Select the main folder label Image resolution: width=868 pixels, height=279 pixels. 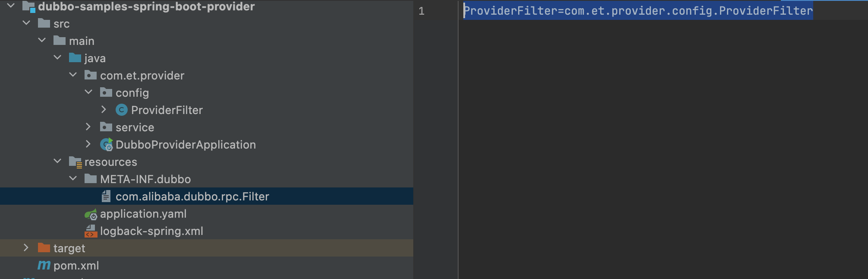[x=82, y=41]
